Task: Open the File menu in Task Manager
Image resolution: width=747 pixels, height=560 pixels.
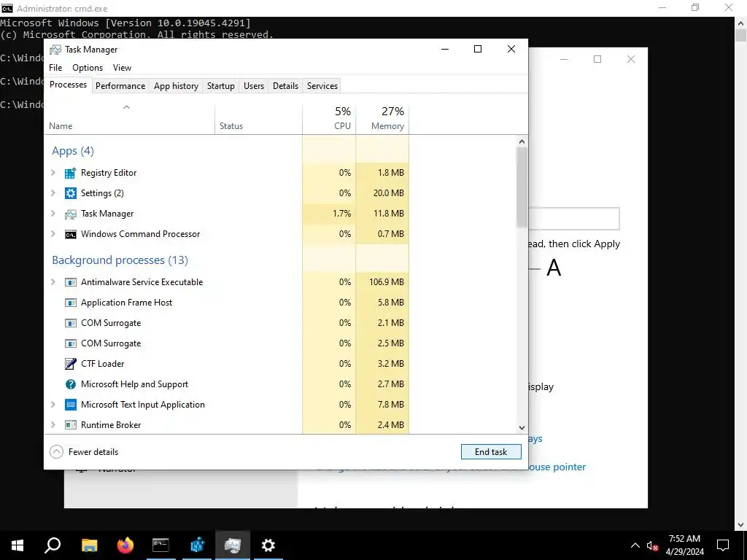Action: pyautogui.click(x=55, y=68)
